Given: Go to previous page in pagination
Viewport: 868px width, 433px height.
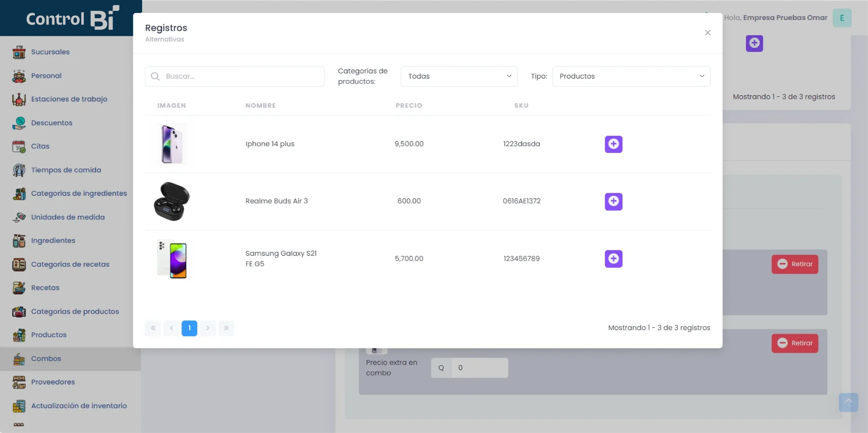Looking at the screenshot, I should coord(171,328).
